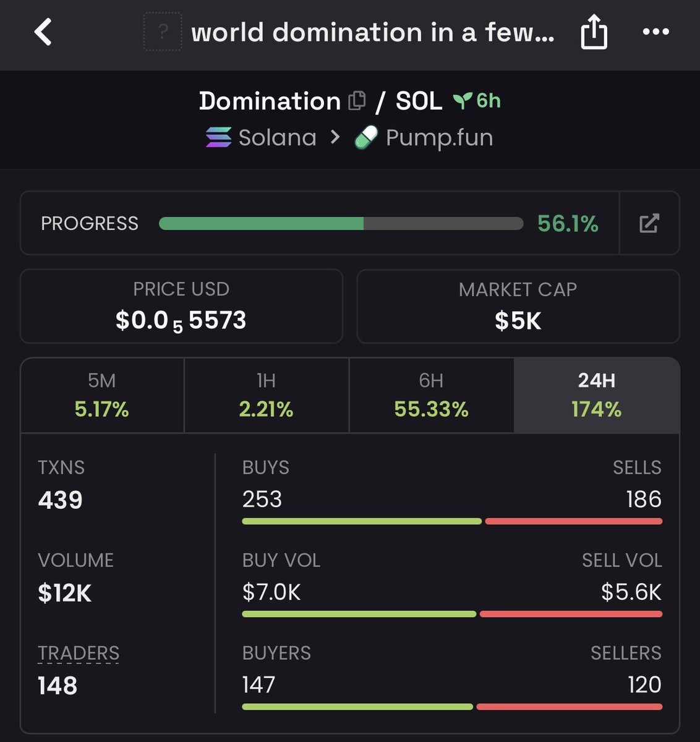Click the buys versus sells ratio bar
700x742 pixels.
[452, 521]
